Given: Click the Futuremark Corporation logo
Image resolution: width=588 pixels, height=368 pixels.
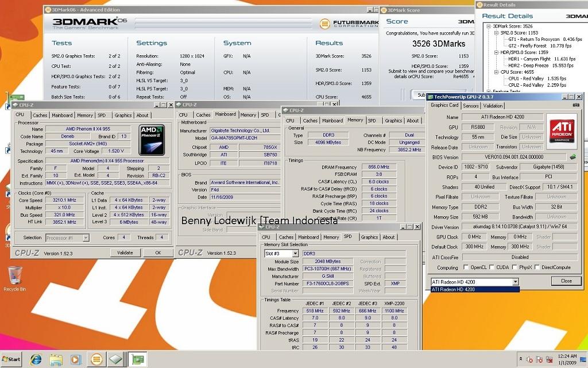Looking at the screenshot, I should tap(349, 24).
